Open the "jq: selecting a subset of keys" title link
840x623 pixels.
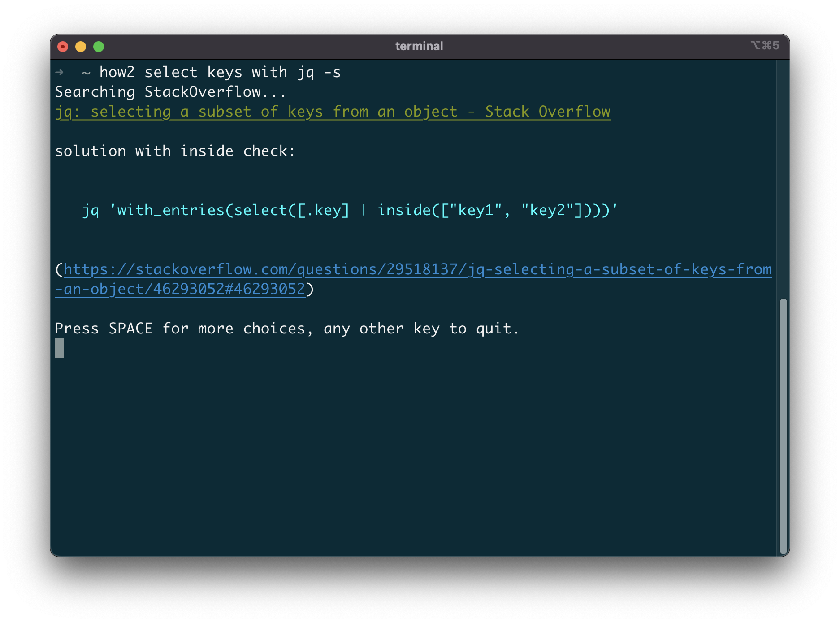click(x=332, y=112)
